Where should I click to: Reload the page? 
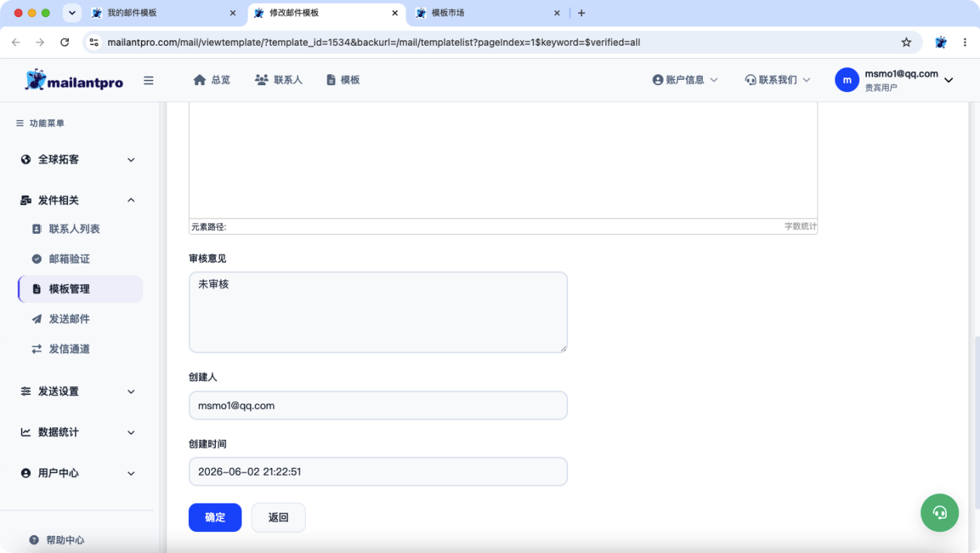click(64, 43)
